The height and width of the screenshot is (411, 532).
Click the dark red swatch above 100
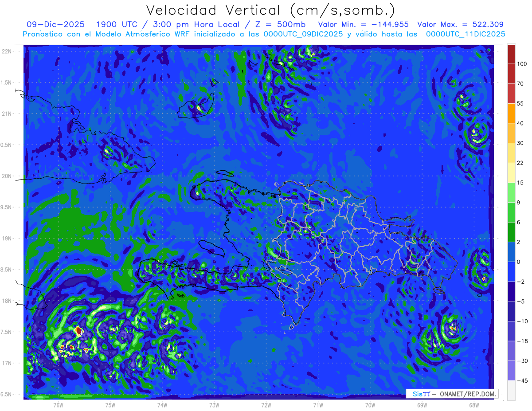[511, 54]
